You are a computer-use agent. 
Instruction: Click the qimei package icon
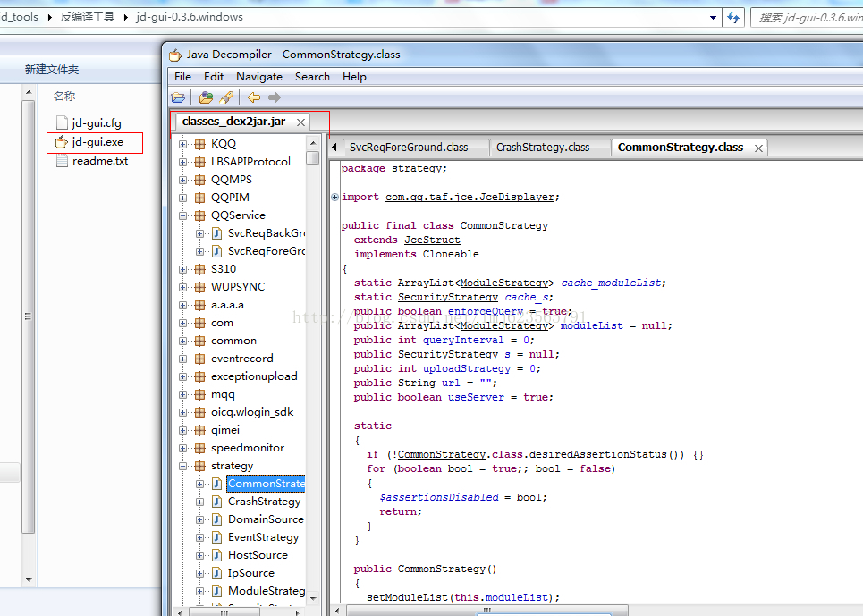click(199, 430)
